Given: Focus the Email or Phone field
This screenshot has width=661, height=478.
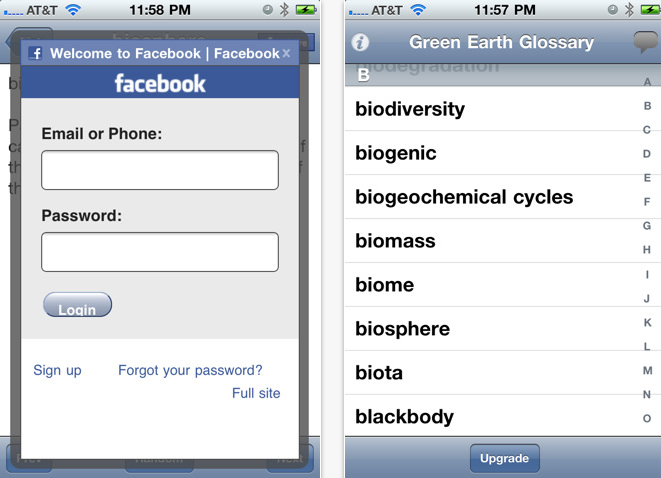Looking at the screenshot, I should [x=160, y=170].
